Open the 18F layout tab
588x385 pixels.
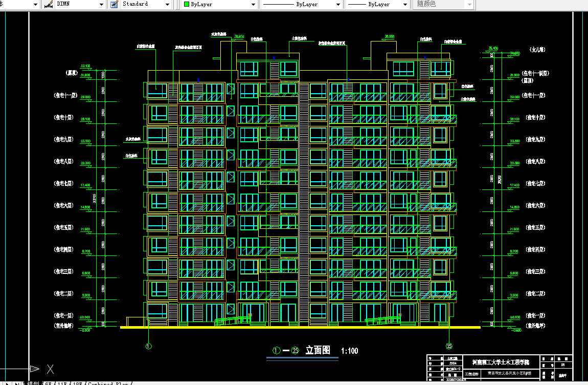(78, 383)
